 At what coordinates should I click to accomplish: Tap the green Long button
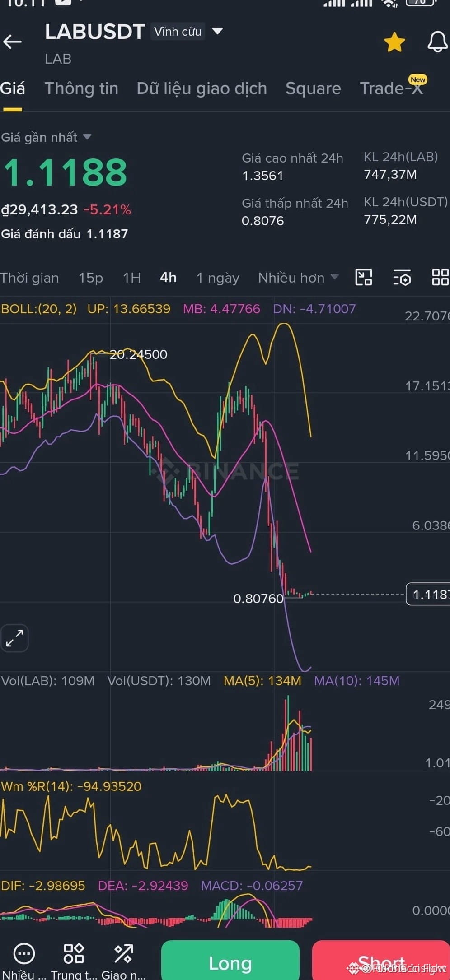(230, 961)
